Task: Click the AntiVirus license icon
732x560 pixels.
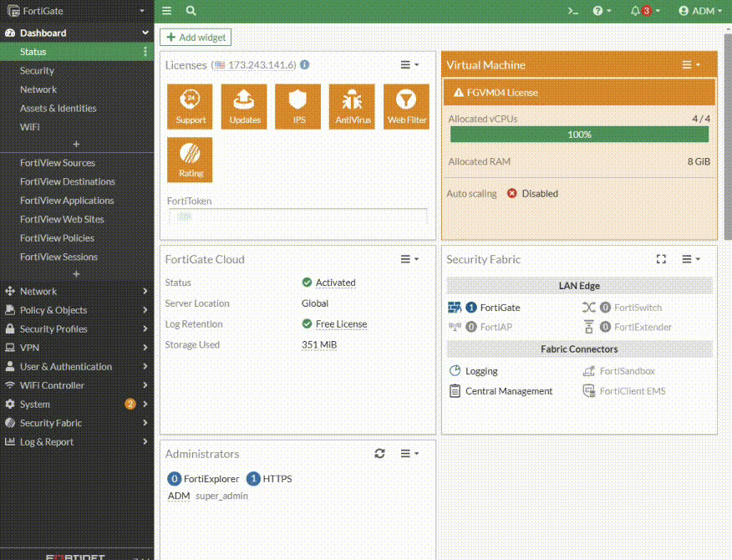Action: tap(352, 106)
